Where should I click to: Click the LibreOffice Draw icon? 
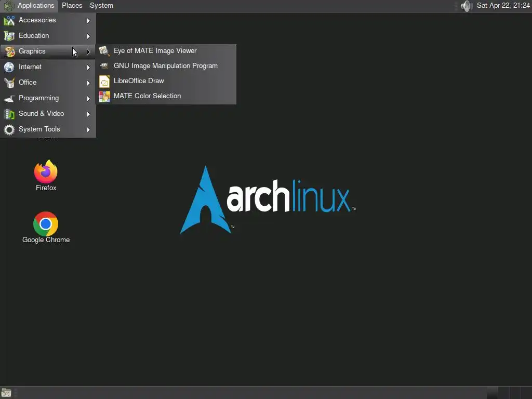104,82
